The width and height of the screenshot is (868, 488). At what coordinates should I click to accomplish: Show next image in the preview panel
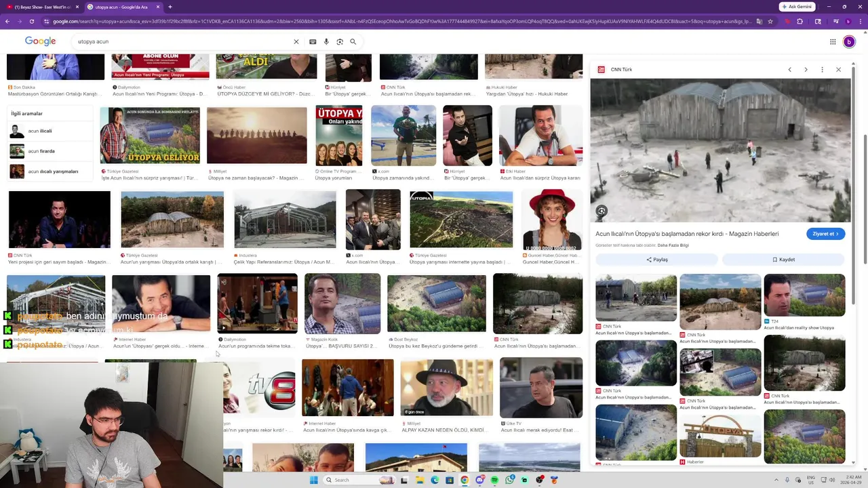click(806, 70)
